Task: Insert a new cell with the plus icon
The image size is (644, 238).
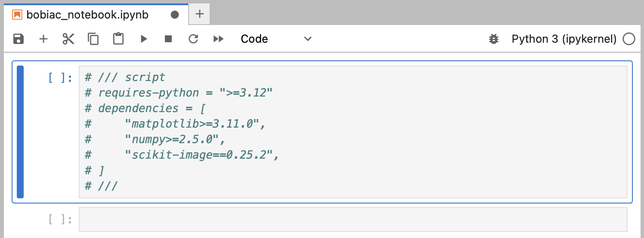Action: coord(43,39)
